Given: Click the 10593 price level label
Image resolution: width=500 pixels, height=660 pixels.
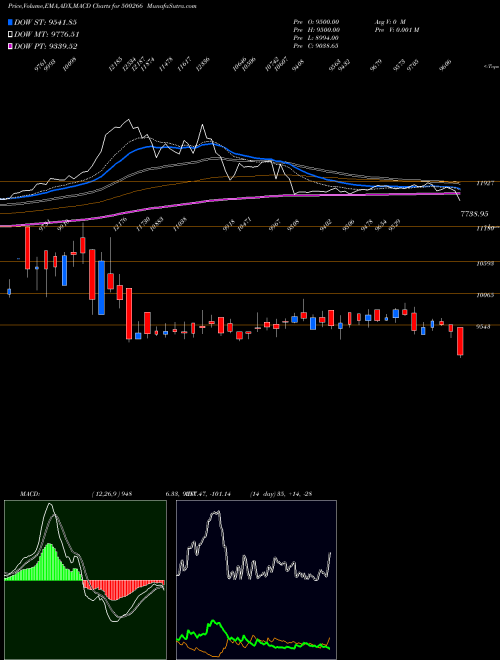Looking at the screenshot, I should point(485,263).
